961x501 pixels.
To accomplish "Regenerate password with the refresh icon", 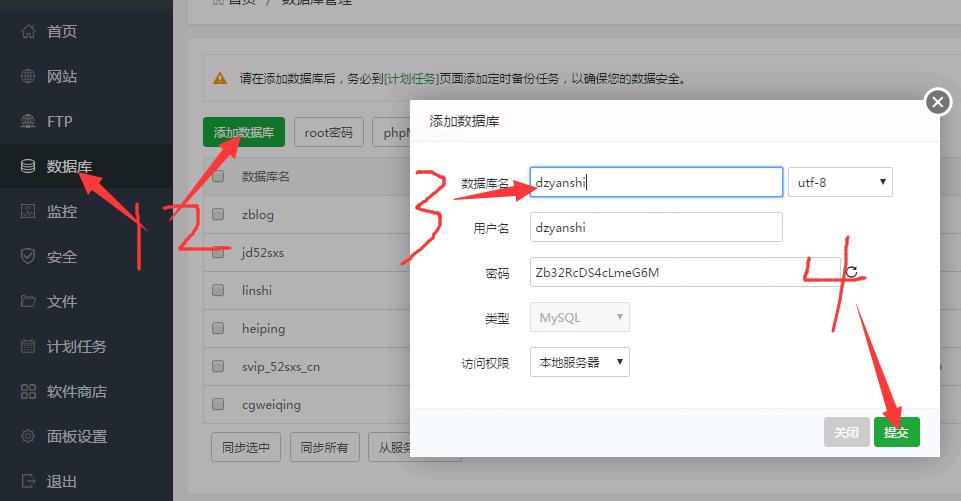I will 852,272.
